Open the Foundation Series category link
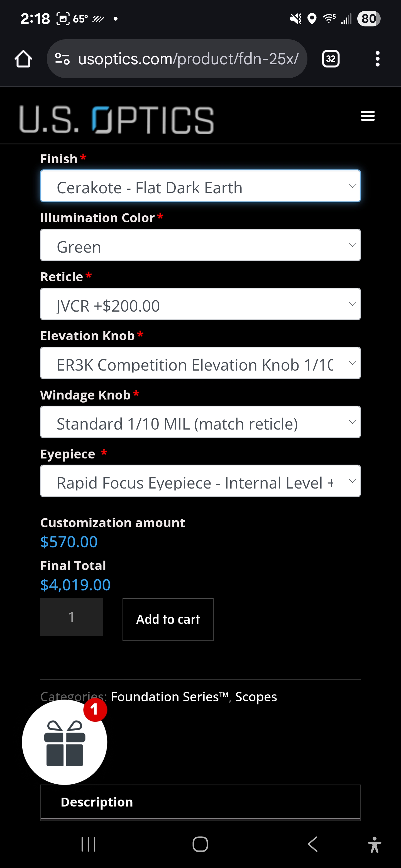This screenshot has height=868, width=401. click(x=169, y=697)
